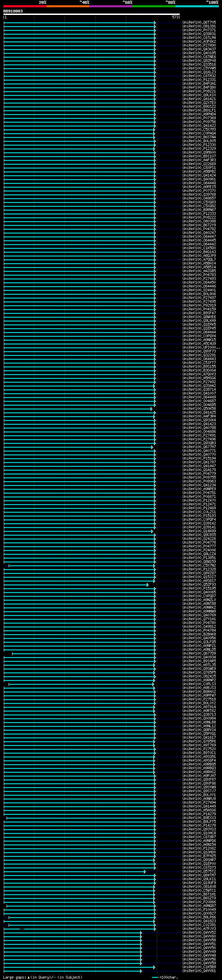Image resolution: width=222 pixels, height=980 pixels.
Task: Select the UniRef100_B8XLF1 hit label
Action: (199, 110)
